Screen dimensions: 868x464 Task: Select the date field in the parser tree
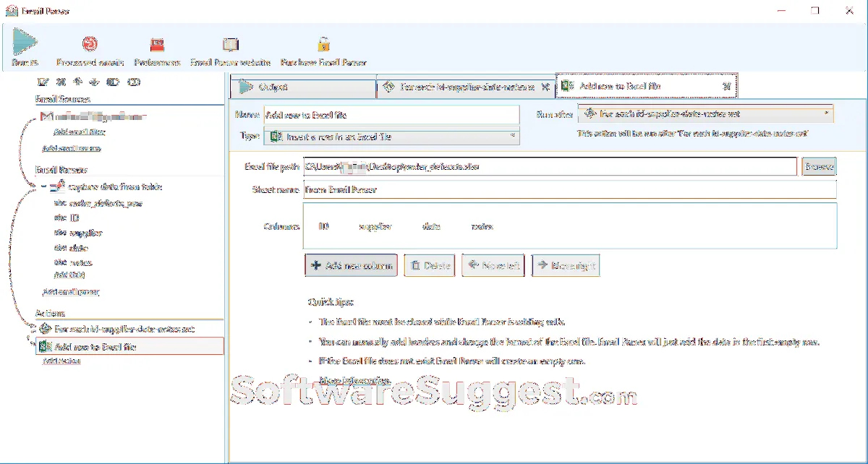[72, 247]
